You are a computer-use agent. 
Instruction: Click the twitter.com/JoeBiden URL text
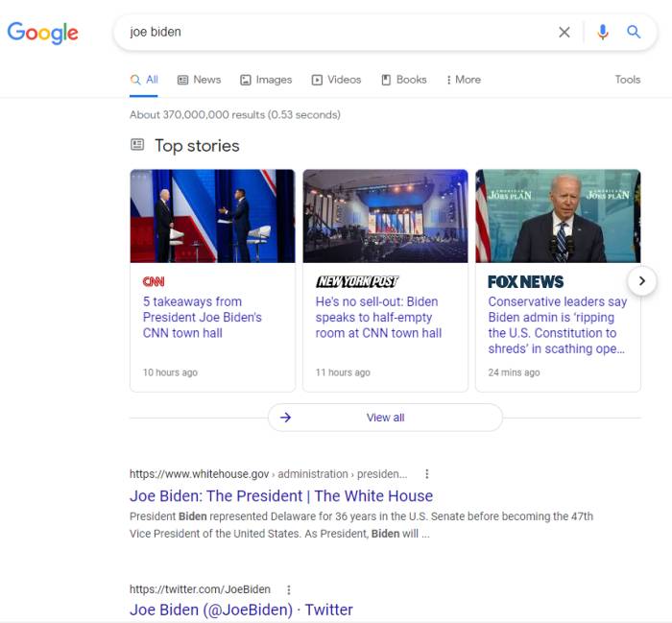pyautogui.click(x=200, y=589)
